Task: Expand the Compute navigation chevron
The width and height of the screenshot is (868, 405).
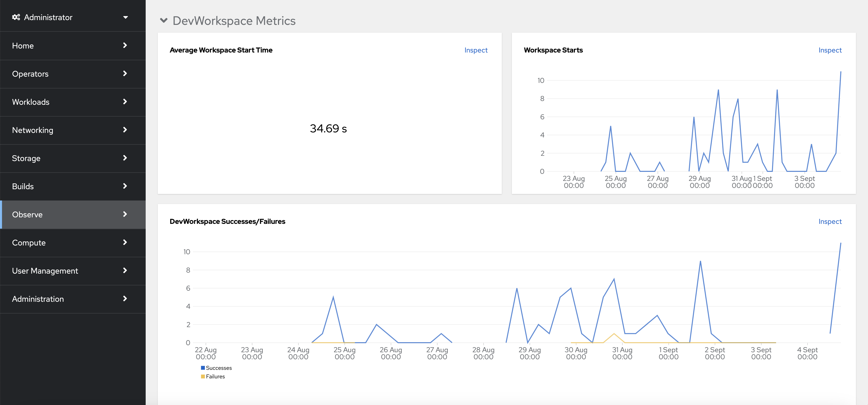Action: (125, 242)
